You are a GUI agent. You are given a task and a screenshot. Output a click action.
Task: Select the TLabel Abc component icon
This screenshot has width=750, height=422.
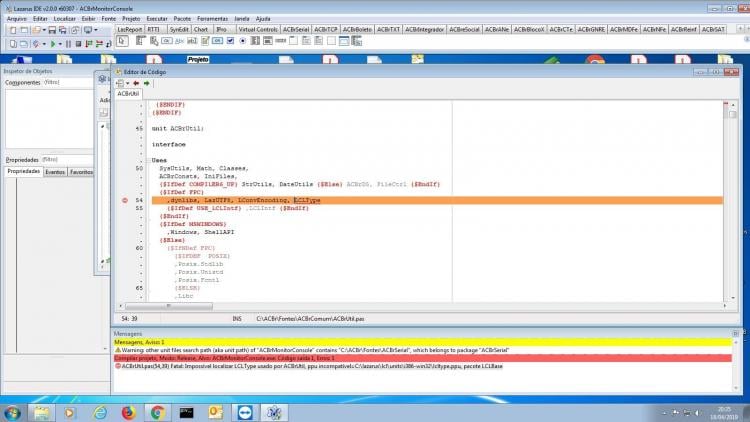179,41
